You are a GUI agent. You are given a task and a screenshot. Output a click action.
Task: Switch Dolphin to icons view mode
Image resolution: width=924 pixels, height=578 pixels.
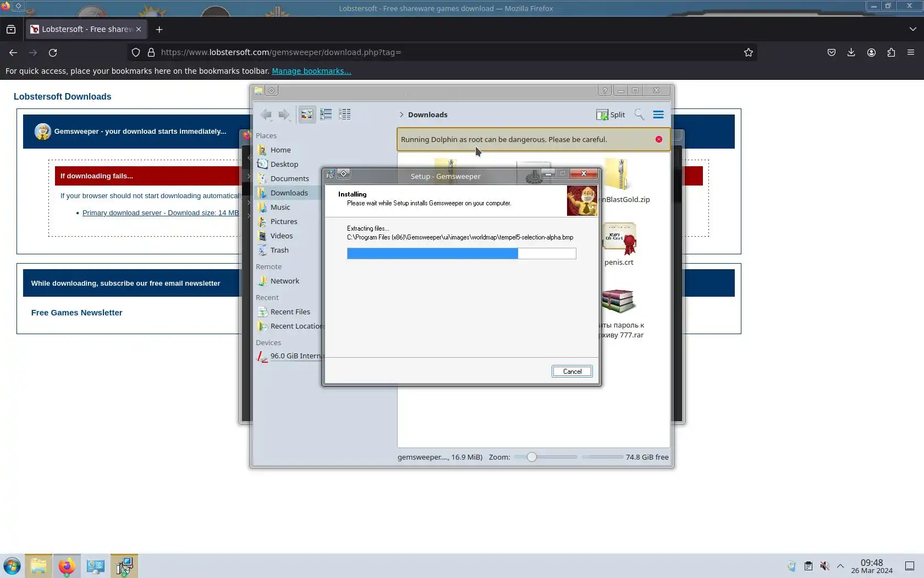click(x=307, y=114)
